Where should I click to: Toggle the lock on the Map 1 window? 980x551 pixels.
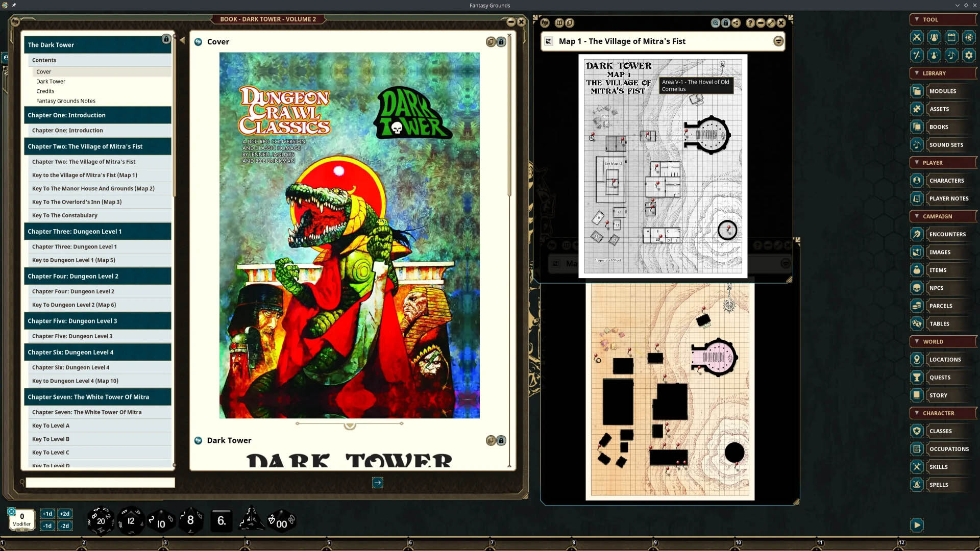[725, 23]
